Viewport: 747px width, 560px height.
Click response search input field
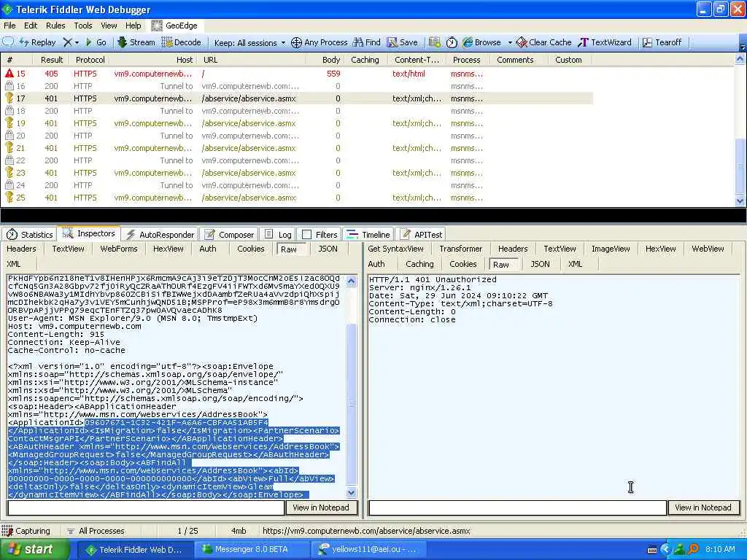pyautogui.click(x=517, y=507)
